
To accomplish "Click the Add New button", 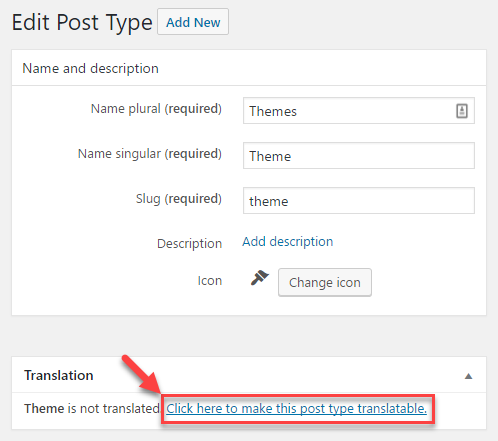I will pyautogui.click(x=193, y=22).
